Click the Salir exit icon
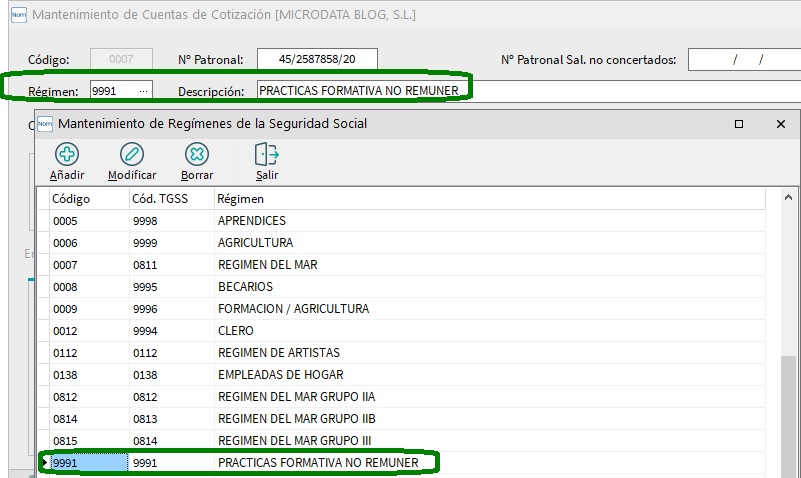Screen dimensions: 801x478 pos(266,154)
